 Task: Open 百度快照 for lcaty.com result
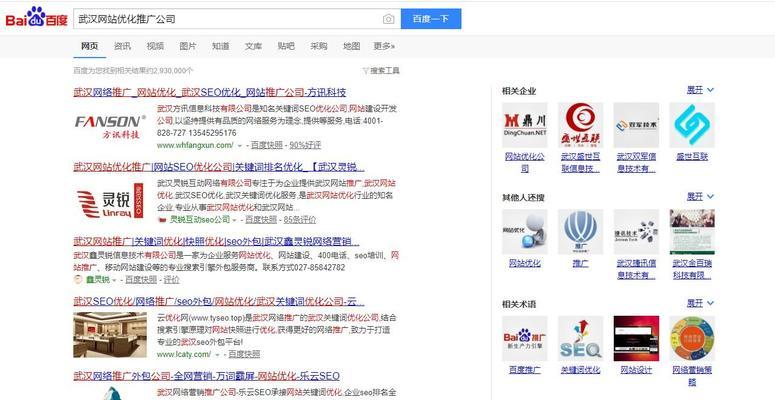[244, 354]
